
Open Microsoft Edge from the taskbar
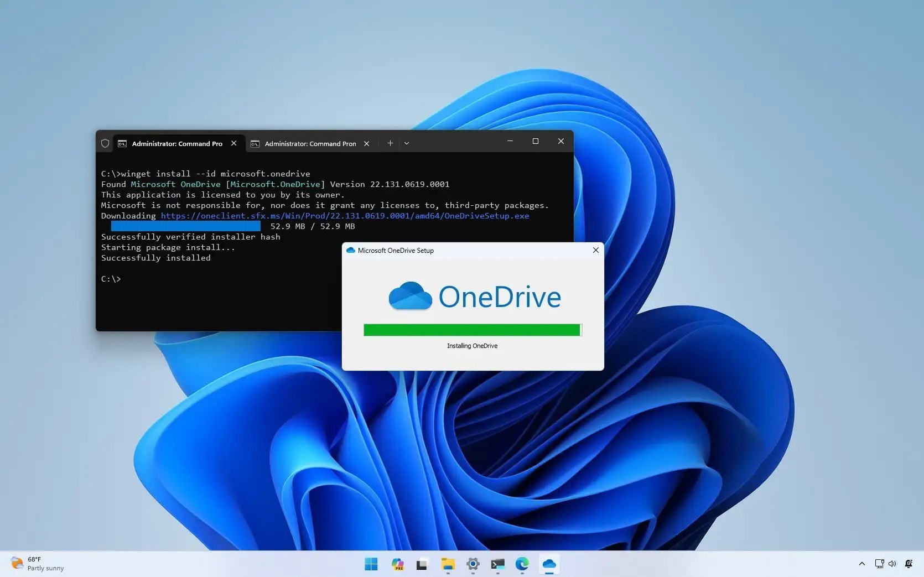521,564
